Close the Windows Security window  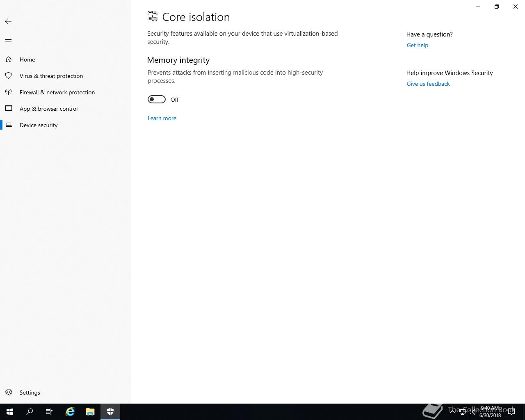[x=516, y=7]
